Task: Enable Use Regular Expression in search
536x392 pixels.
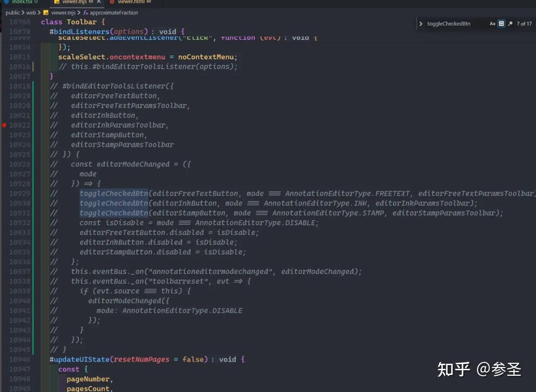Action: click(x=510, y=24)
